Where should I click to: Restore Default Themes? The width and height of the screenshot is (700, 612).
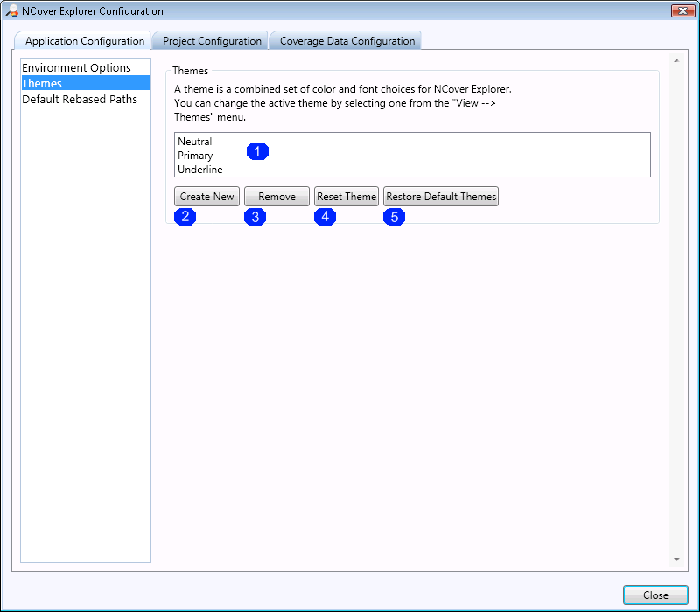click(441, 196)
